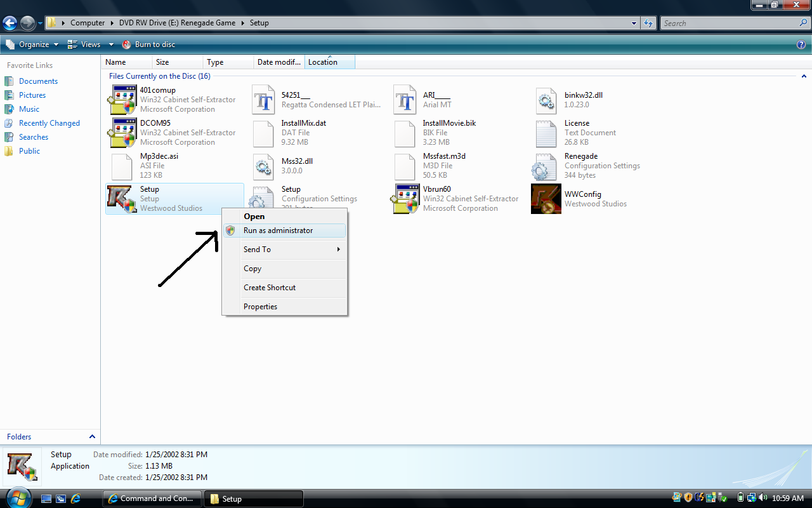Select the WWConfig application icon
812x508 pixels.
point(546,199)
